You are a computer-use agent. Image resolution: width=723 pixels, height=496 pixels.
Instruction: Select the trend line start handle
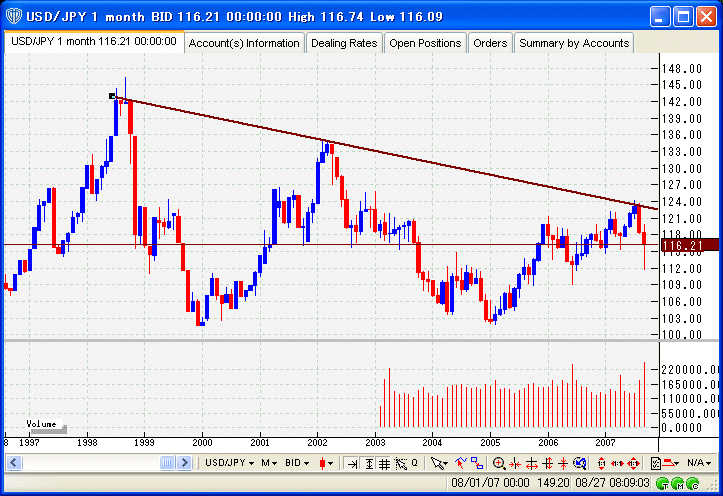pos(112,96)
